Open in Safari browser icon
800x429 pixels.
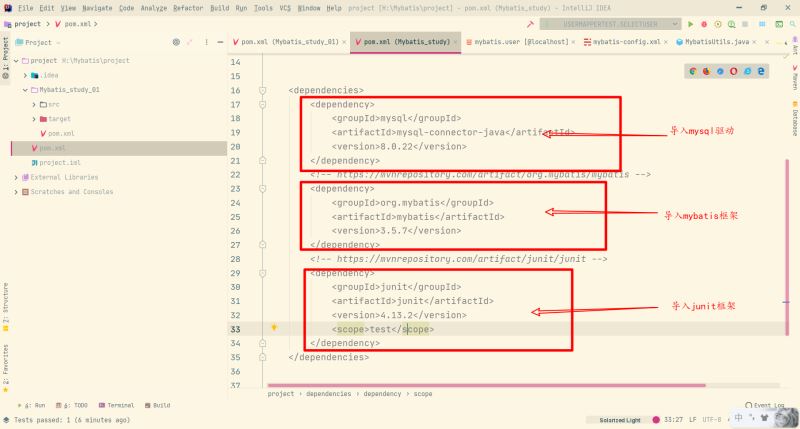(x=720, y=71)
